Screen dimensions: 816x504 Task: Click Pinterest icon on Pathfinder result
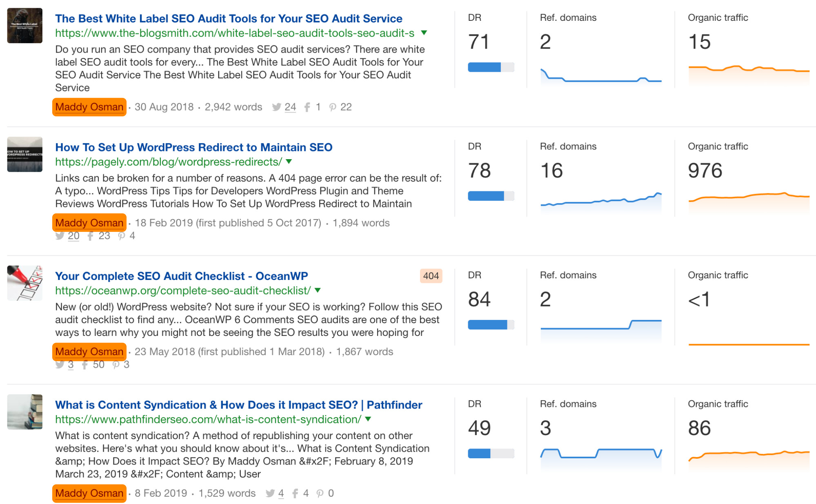click(320, 493)
